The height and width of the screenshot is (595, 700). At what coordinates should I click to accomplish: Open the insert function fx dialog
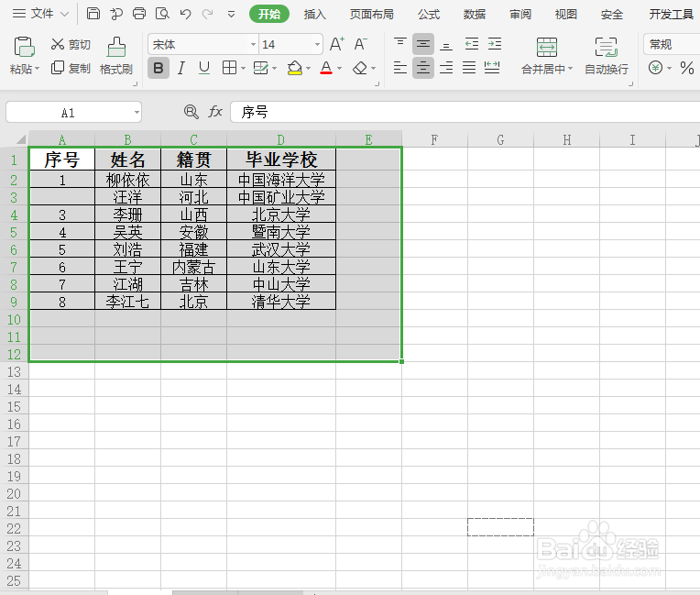(x=215, y=112)
